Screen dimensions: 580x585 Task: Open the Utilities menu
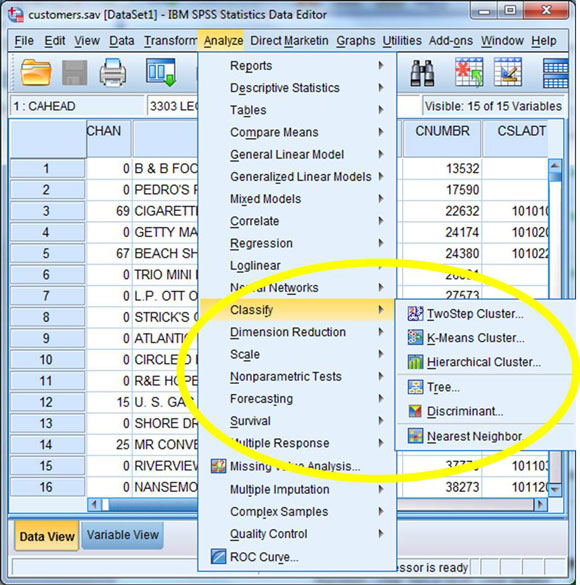pos(402,41)
